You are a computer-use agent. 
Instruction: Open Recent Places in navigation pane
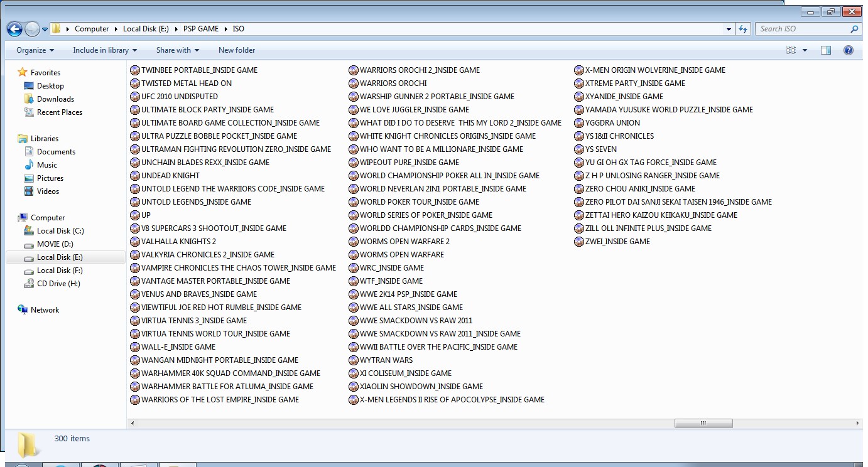60,112
